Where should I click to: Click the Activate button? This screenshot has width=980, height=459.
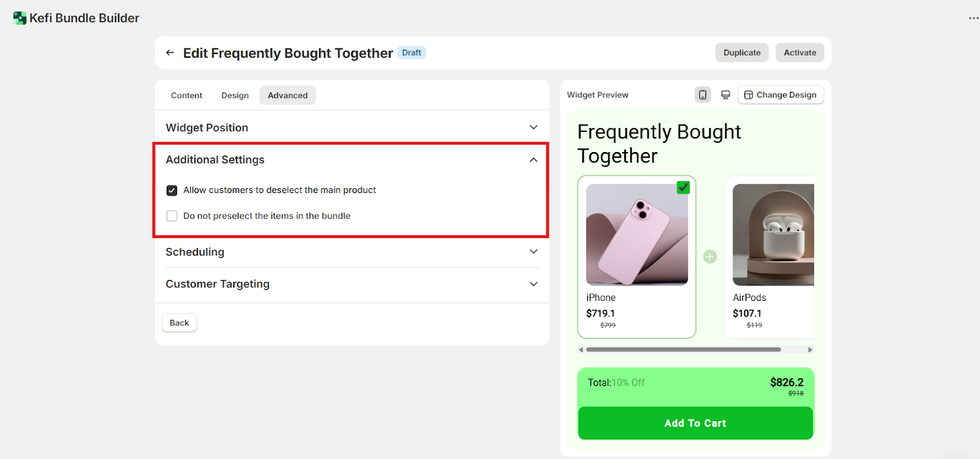tap(799, 53)
